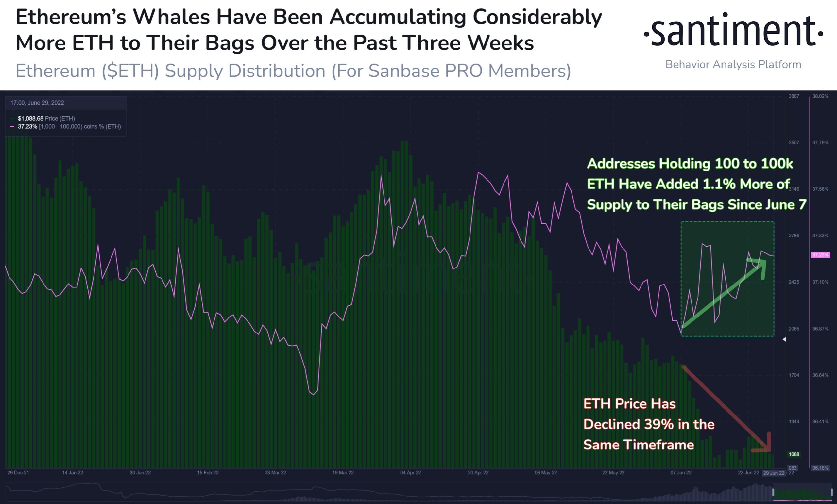Click the 36.18% axis minimum label
837x504 pixels.
point(820,468)
